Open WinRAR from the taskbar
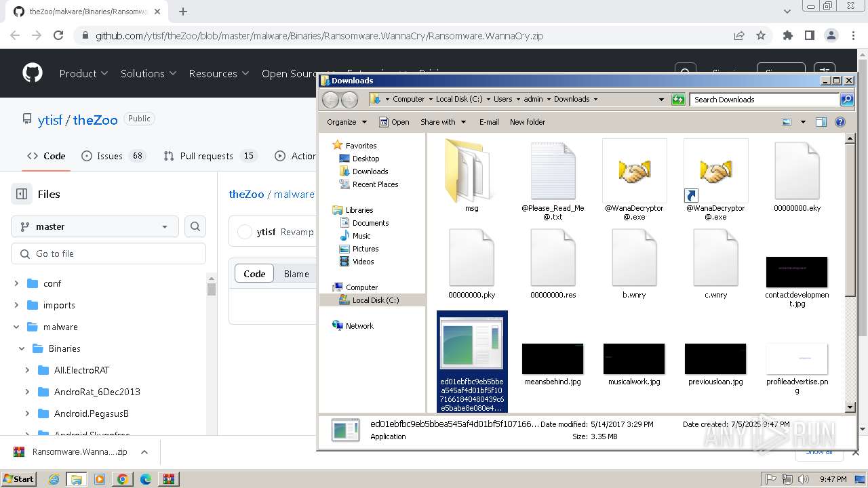The width and height of the screenshot is (868, 488). (168, 479)
